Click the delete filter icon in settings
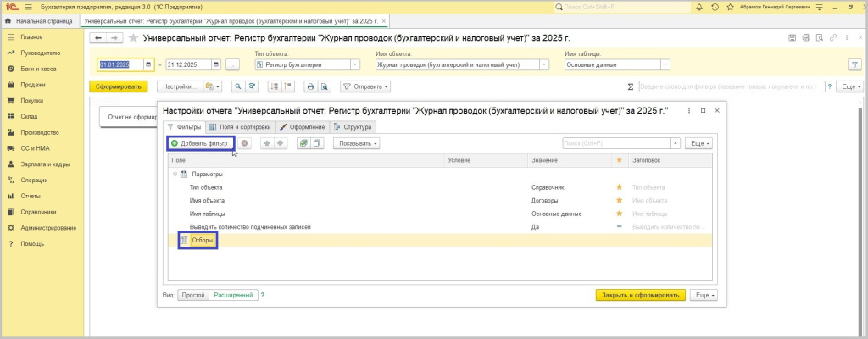 coord(245,143)
